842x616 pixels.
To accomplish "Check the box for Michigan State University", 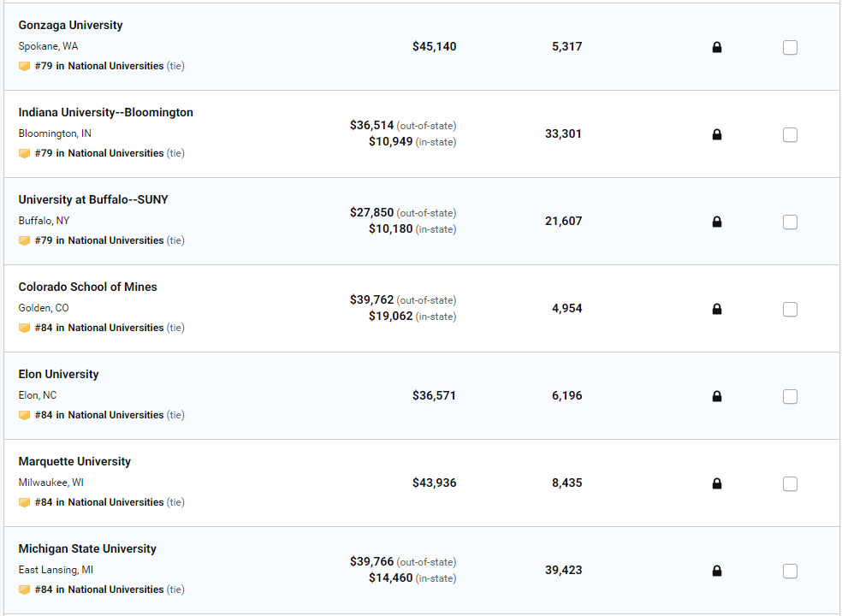I will click(790, 571).
